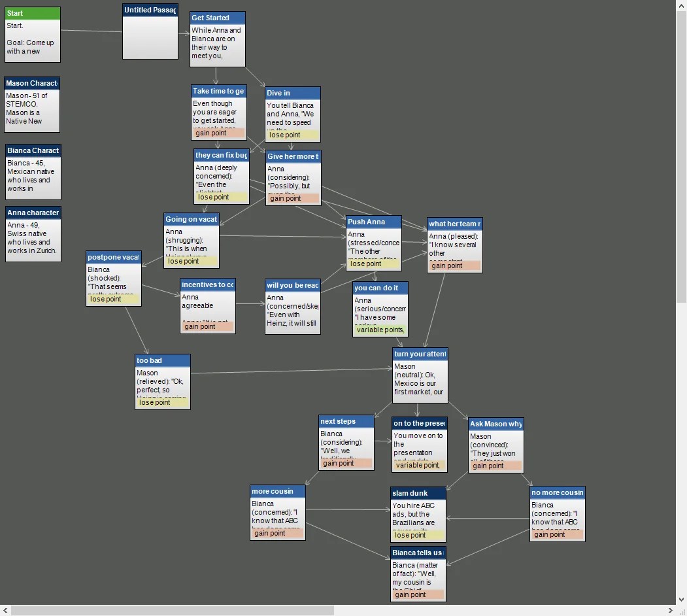Select the will you be ready passage
Image resolution: width=687 pixels, height=616 pixels.
pos(293,307)
